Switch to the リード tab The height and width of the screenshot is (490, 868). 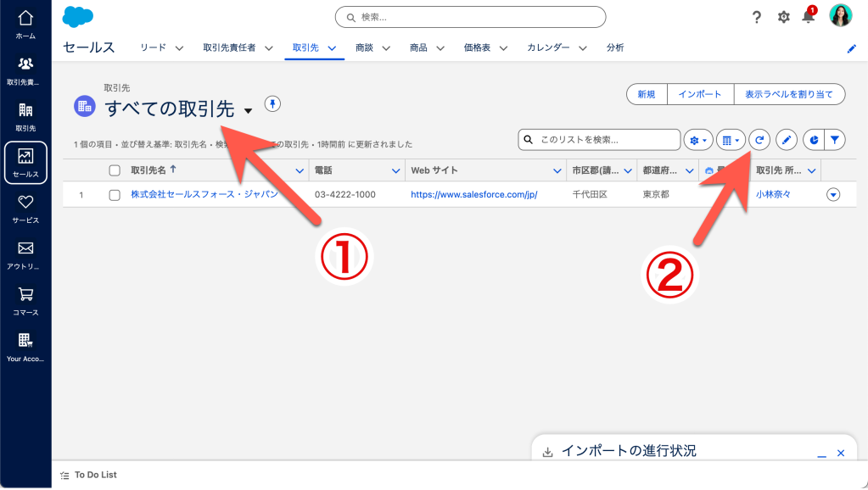[154, 47]
